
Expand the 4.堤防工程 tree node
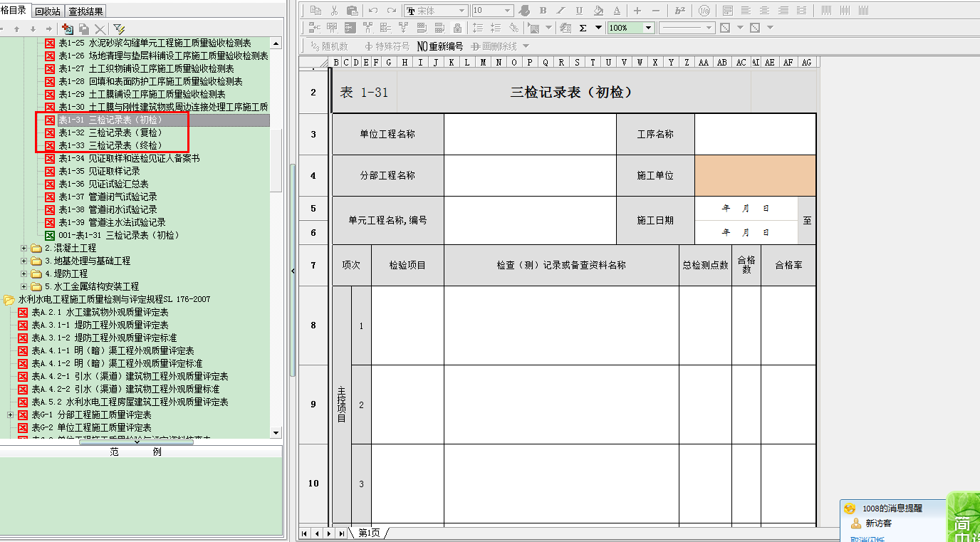24,273
